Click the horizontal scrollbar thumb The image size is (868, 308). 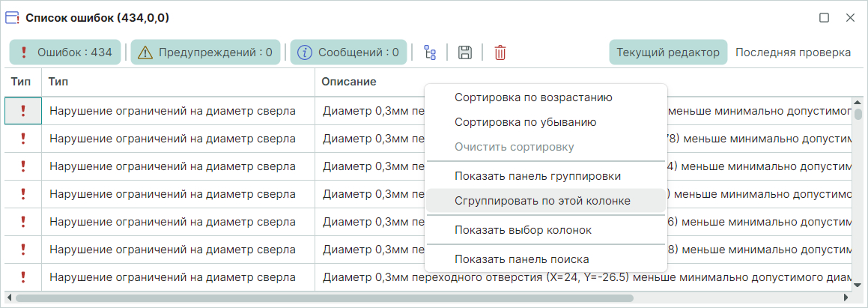click(x=325, y=298)
